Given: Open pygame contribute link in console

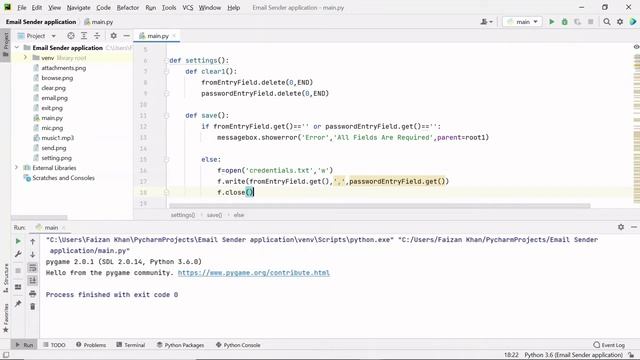Looking at the screenshot, I should pos(253,273).
